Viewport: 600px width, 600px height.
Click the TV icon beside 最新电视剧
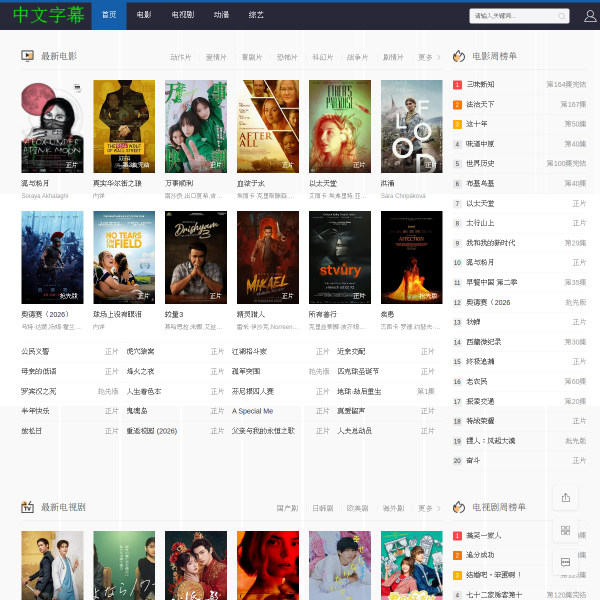28,507
